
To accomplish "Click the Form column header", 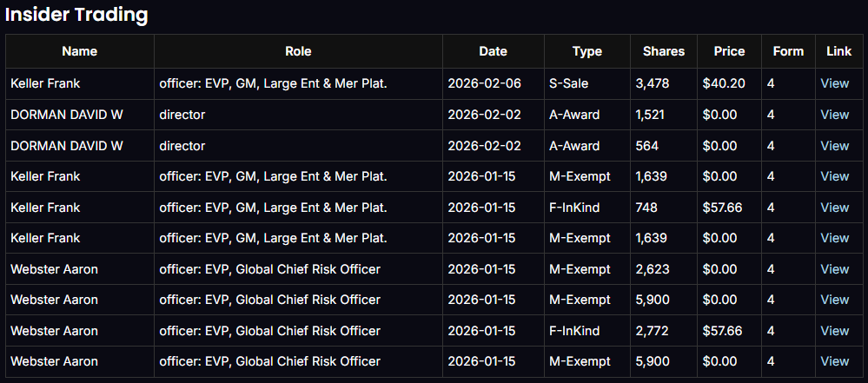I will click(x=788, y=51).
